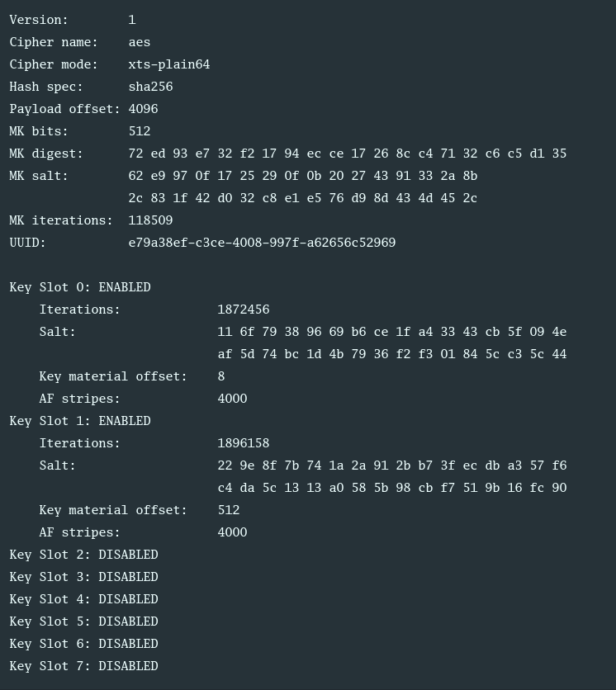Click the Payload offset value 4096
Image resolution: width=616 pixels, height=690 pixels.
tap(143, 109)
